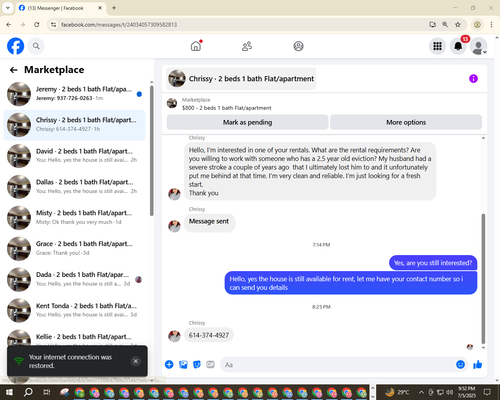500x400 pixels.
Task: Send a thumbs-up like
Action: (x=478, y=365)
